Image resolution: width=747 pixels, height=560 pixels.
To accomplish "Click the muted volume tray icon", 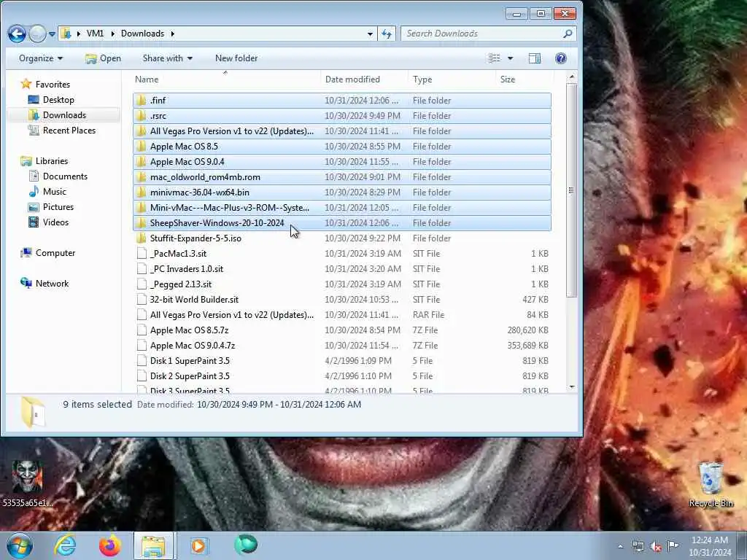I will pos(656,546).
